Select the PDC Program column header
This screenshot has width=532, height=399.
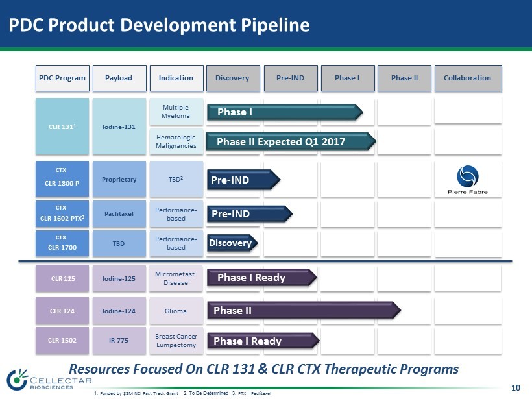pos(62,78)
